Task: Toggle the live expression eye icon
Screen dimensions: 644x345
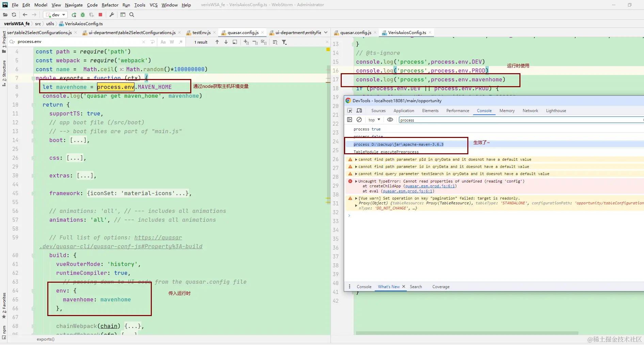Action: (390, 120)
